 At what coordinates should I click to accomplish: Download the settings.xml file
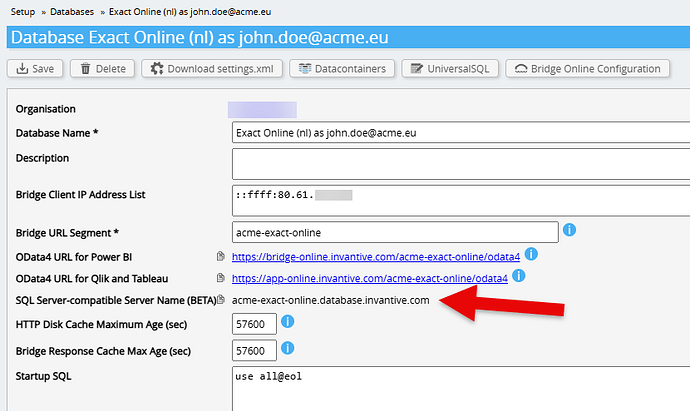212,69
